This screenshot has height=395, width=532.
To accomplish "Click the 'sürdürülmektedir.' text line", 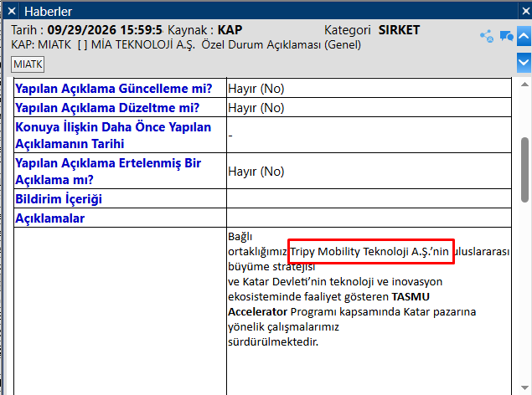I will click(273, 341).
